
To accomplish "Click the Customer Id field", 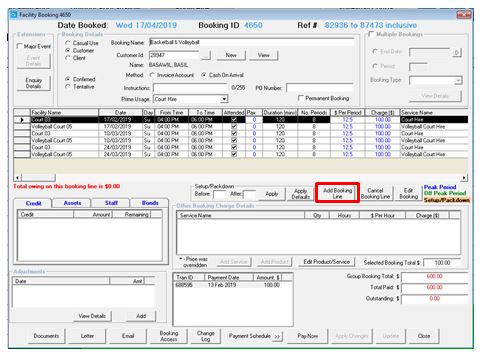I will (174, 55).
